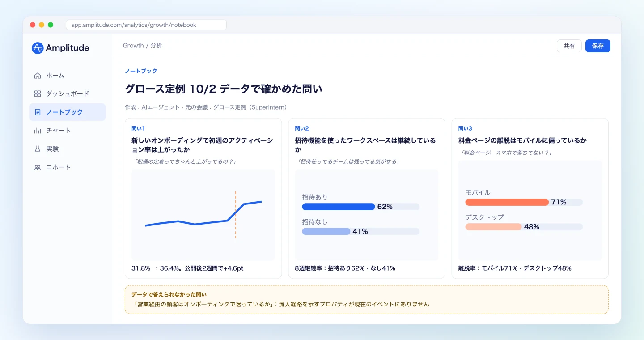Open 実験 in the sidebar
Screen dimensions: 644x340
(67, 149)
